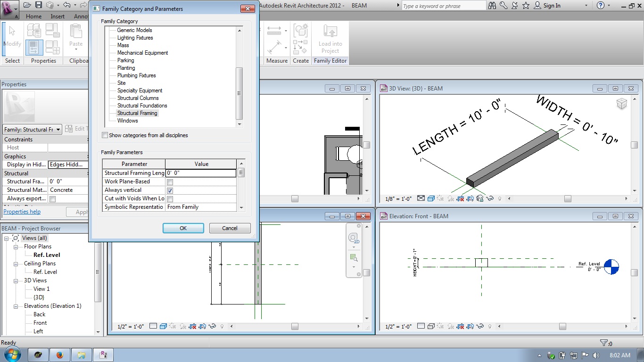
Task: Click the Open folder icon in quick access toolbar
Action: pyautogui.click(x=27, y=5)
